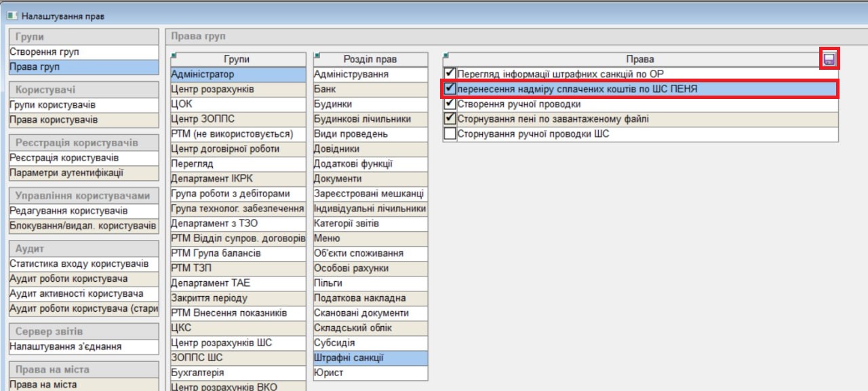The width and height of the screenshot is (868, 391).
Task: Disable перенесення надміру сплачених коштів checkbox
Action: (450, 89)
